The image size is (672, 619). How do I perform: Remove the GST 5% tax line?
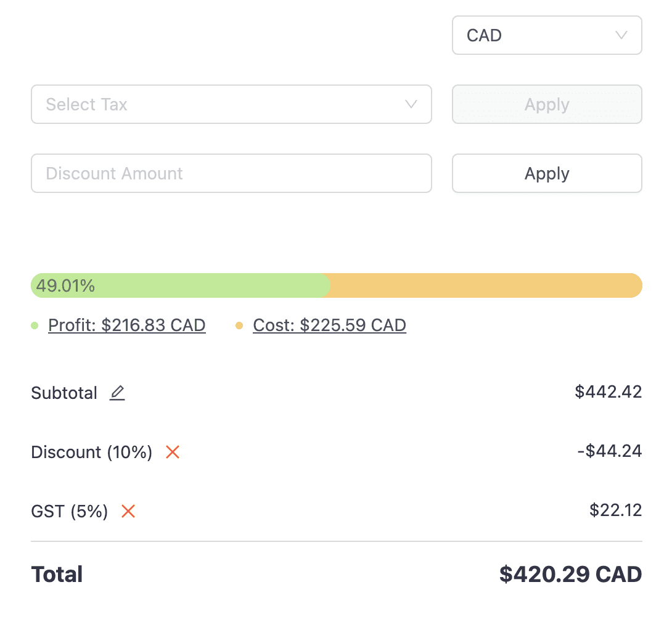pos(128,511)
